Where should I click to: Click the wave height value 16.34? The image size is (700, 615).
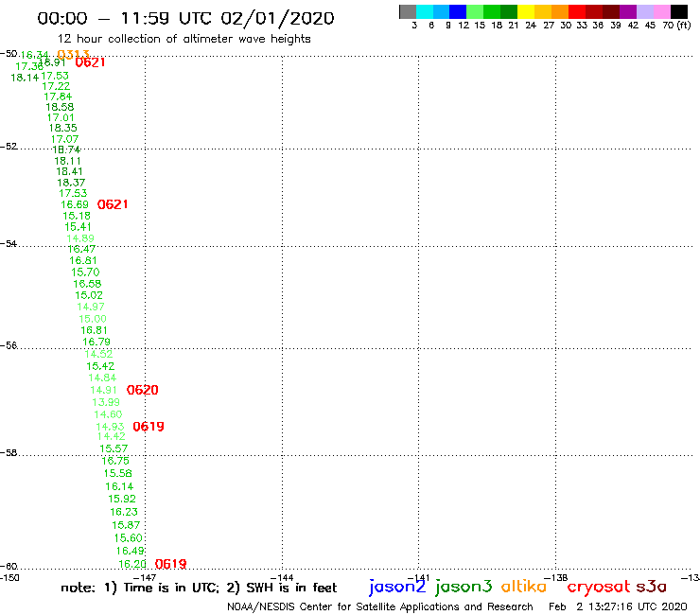coord(34,55)
